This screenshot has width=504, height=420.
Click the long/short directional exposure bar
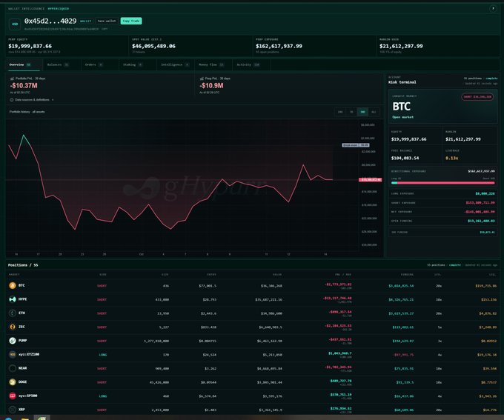coord(442,183)
